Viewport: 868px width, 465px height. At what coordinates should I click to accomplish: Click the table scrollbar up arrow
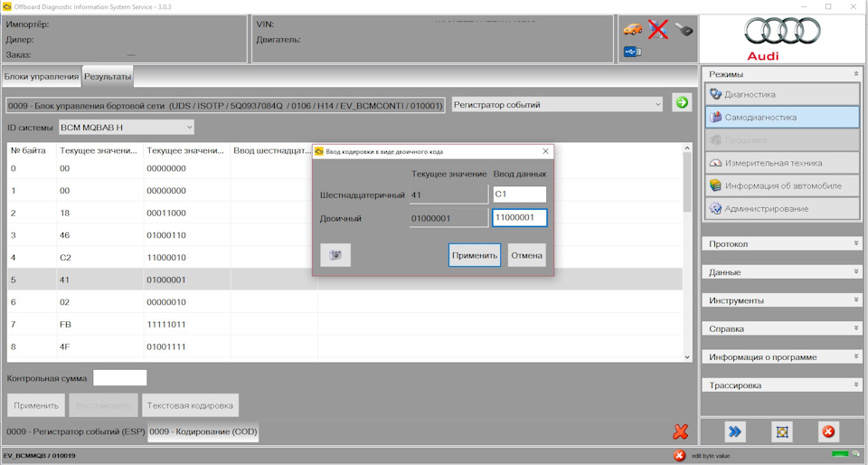pos(687,147)
